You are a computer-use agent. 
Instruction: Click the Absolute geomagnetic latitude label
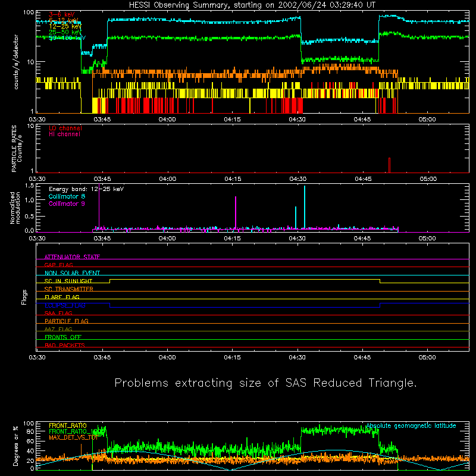(x=411, y=426)
